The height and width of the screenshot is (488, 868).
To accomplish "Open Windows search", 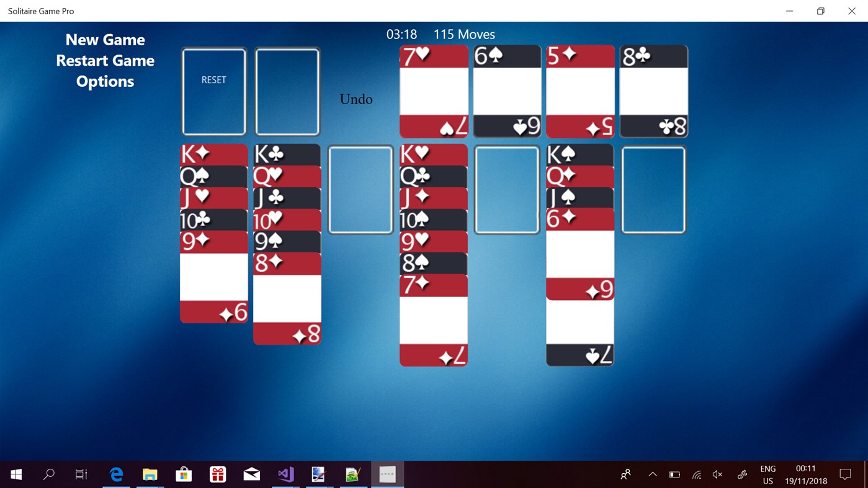I will (48, 473).
